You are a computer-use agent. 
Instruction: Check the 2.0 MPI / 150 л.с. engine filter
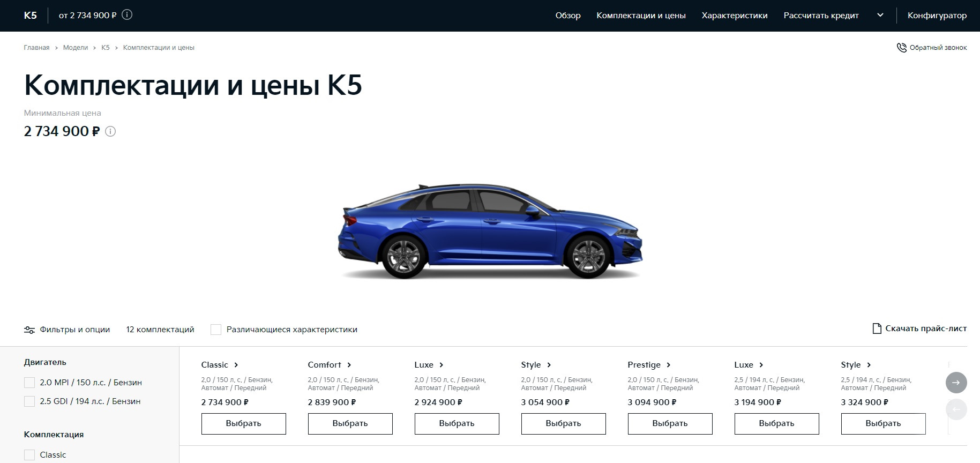point(29,383)
